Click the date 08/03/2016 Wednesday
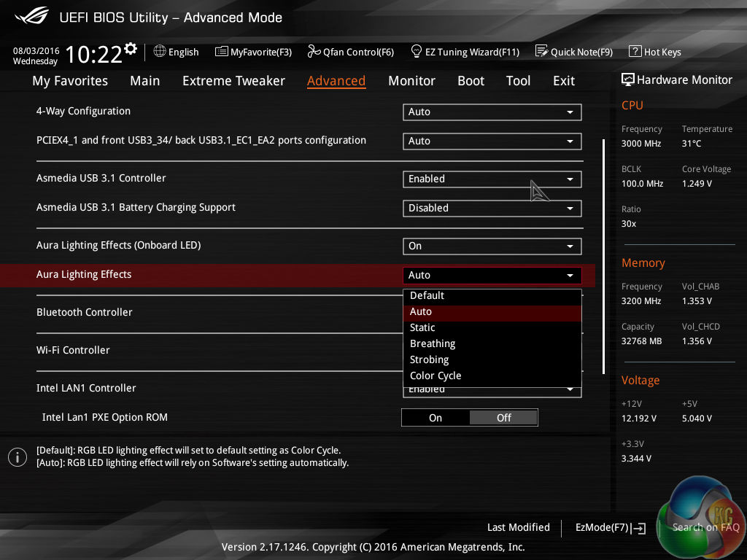Viewport: 747px width, 560px height. [x=36, y=55]
